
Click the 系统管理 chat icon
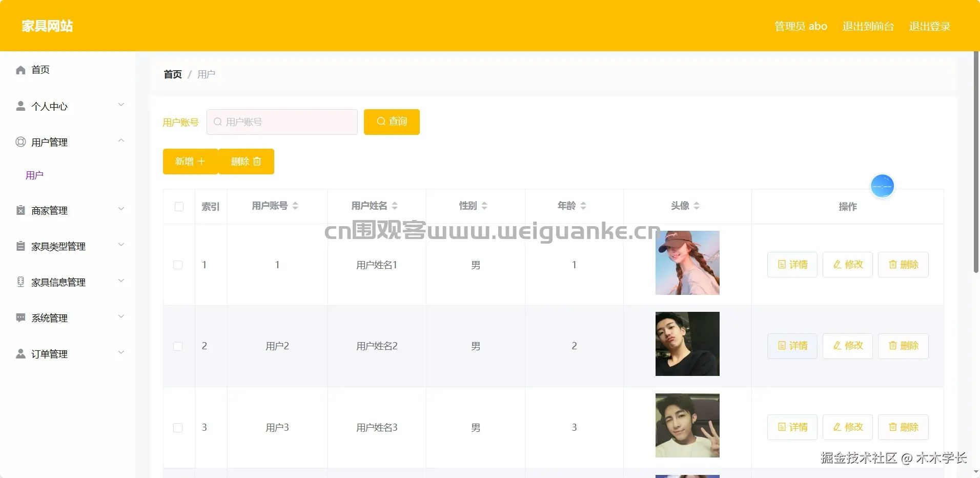(x=21, y=318)
